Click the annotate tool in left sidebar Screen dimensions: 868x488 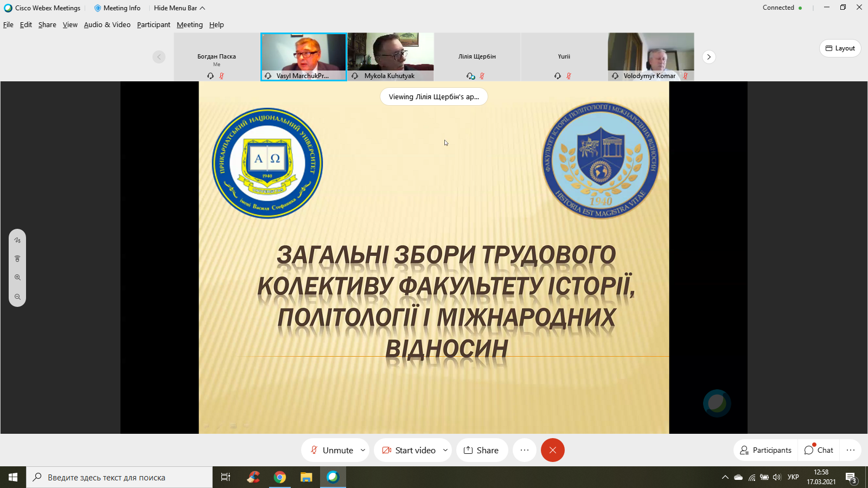(17, 240)
